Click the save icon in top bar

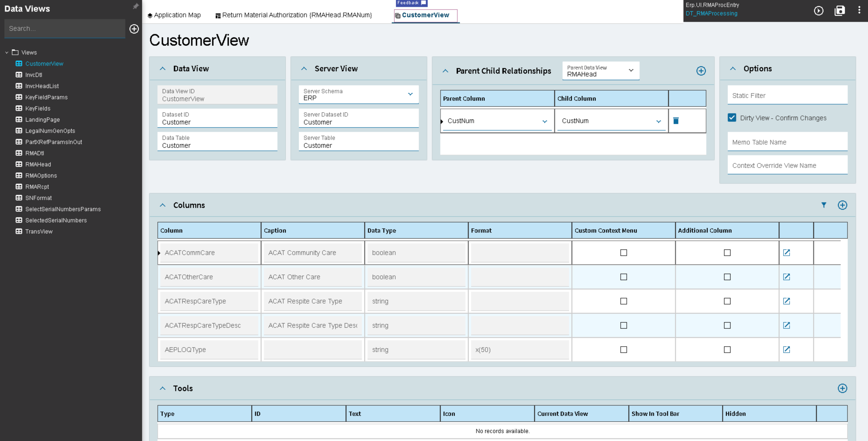click(839, 11)
